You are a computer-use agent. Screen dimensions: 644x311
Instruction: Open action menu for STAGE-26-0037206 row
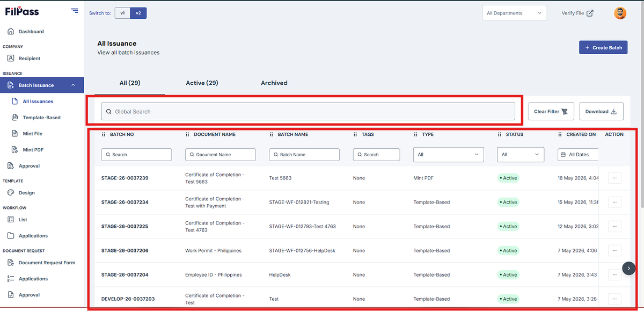click(x=614, y=251)
